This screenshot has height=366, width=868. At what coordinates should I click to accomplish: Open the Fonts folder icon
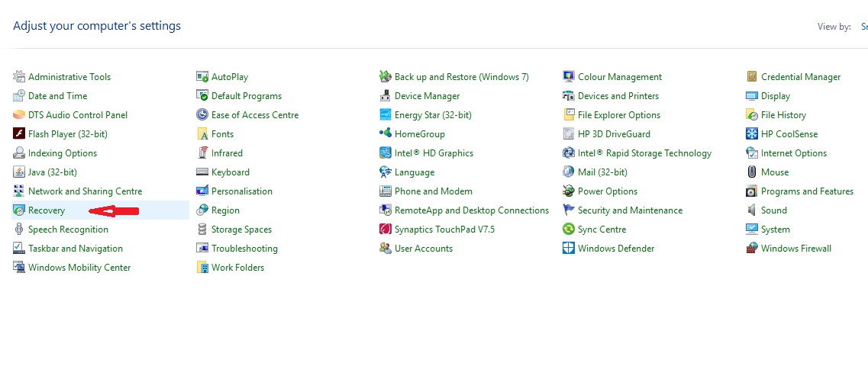[202, 133]
